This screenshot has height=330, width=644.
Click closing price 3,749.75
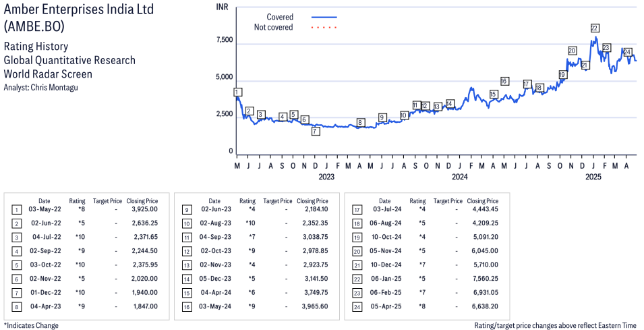316,293
